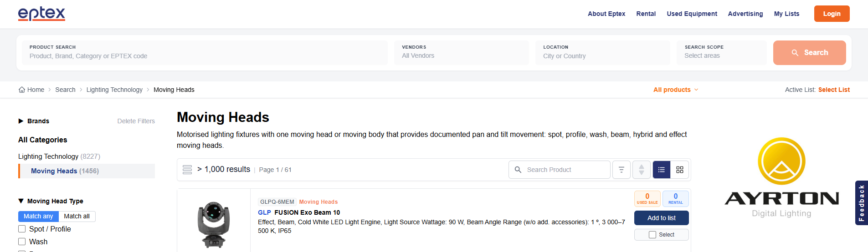Image resolution: width=868 pixels, height=252 pixels.
Task: Click Delete Filters link
Action: click(136, 121)
